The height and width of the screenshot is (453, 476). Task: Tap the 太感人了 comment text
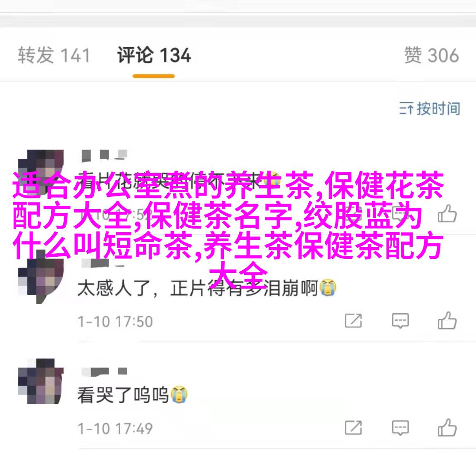207,288
